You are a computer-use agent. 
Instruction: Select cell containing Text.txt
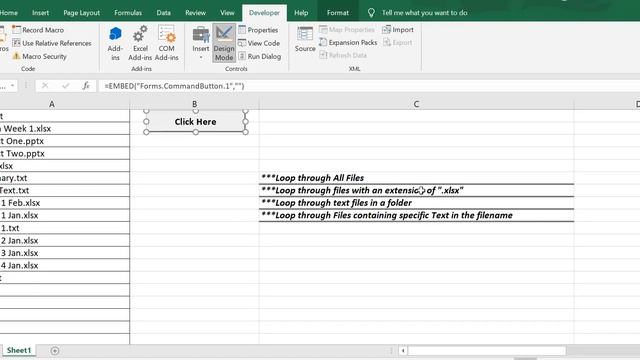(x=65, y=191)
